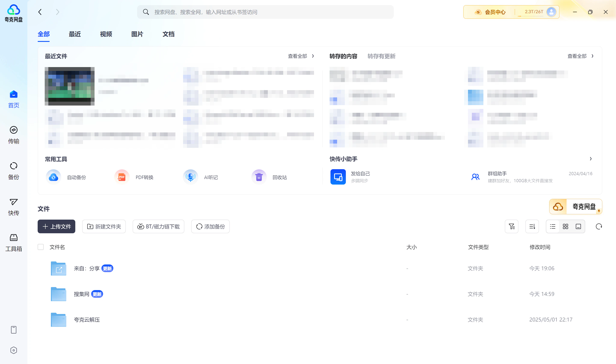This screenshot has height=364, width=616.
Task: Switch to grid view
Action: [566, 226]
